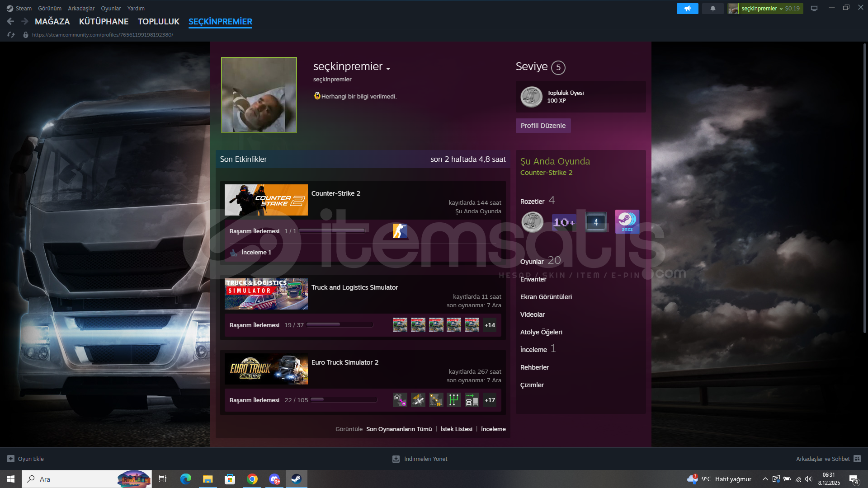Click the Counter-Strike 2 achievement icon
This screenshot has height=488, width=868.
[400, 231]
